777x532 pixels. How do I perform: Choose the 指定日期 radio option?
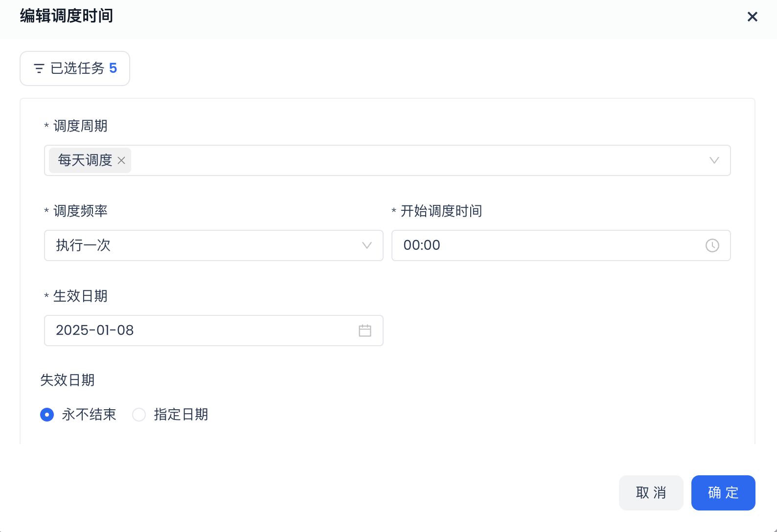pos(139,415)
